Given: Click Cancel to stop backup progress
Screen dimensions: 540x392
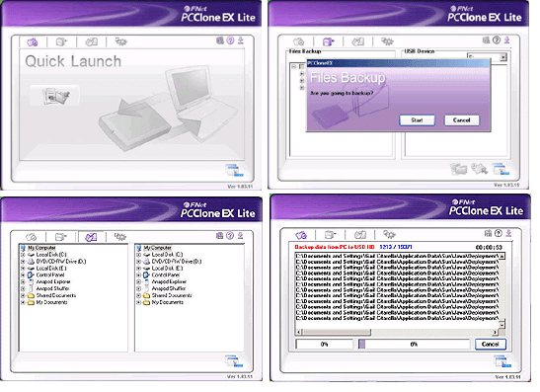Looking at the screenshot, I should tap(490, 345).
